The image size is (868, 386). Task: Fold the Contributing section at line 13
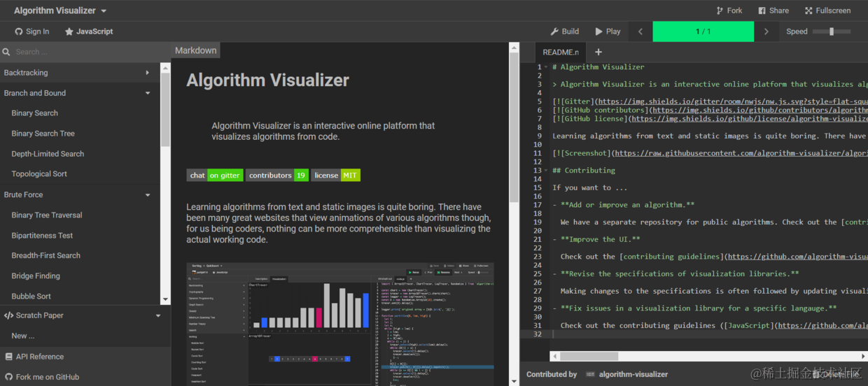click(x=547, y=171)
